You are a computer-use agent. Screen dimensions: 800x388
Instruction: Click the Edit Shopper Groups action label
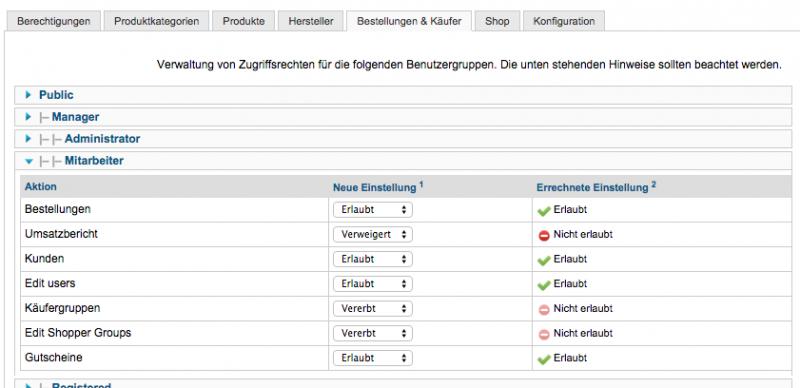click(x=78, y=333)
